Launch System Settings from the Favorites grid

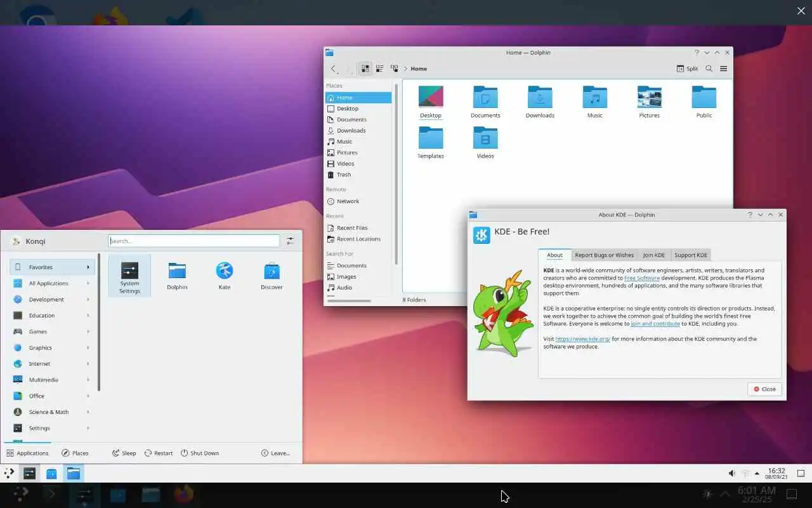(x=129, y=276)
